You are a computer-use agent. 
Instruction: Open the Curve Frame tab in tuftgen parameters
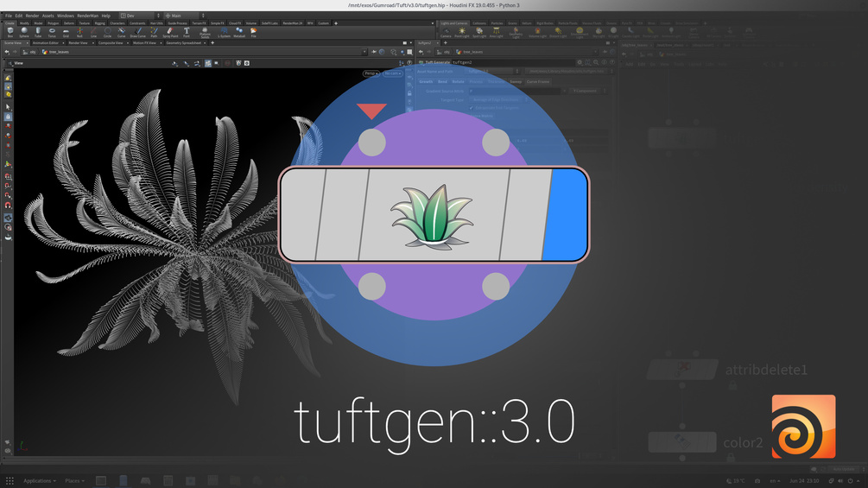(x=537, y=82)
